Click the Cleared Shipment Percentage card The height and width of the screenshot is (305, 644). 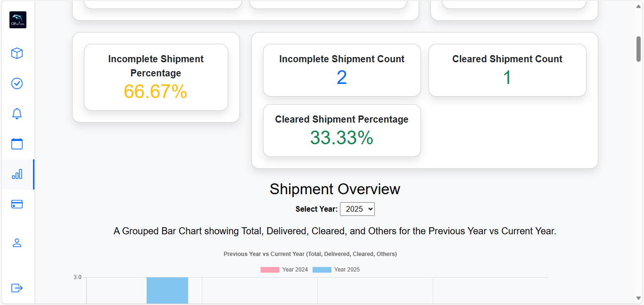coord(342,131)
